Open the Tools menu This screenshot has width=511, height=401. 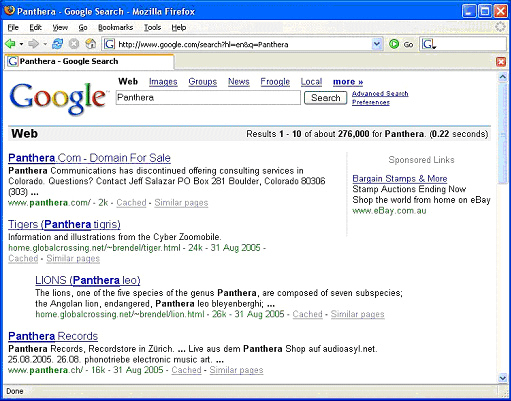(x=152, y=28)
